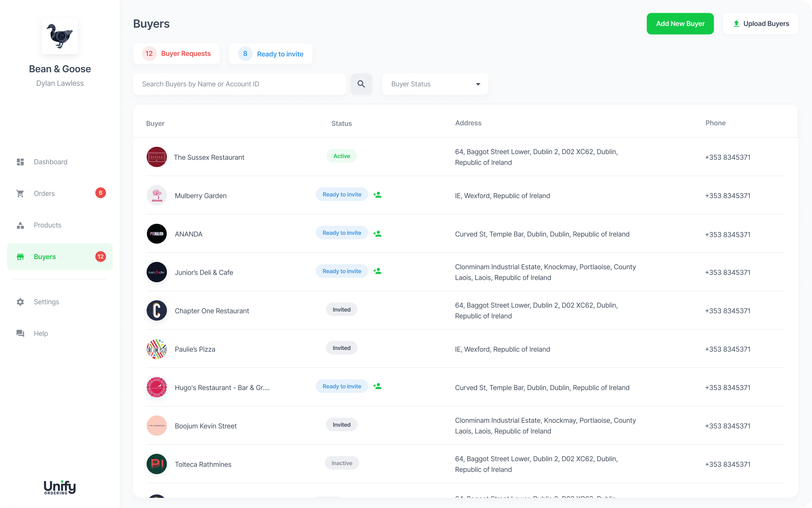
Task: Click Chapter One Restaurant avatar
Action: (x=157, y=310)
